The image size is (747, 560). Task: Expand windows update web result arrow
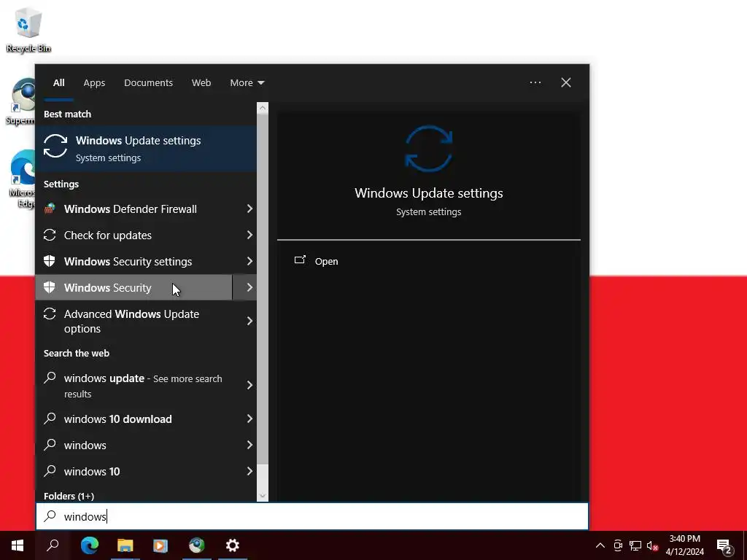pos(249,385)
